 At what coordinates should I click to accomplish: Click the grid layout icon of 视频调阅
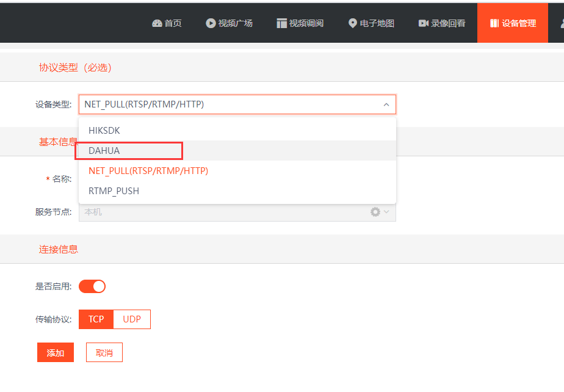click(281, 23)
